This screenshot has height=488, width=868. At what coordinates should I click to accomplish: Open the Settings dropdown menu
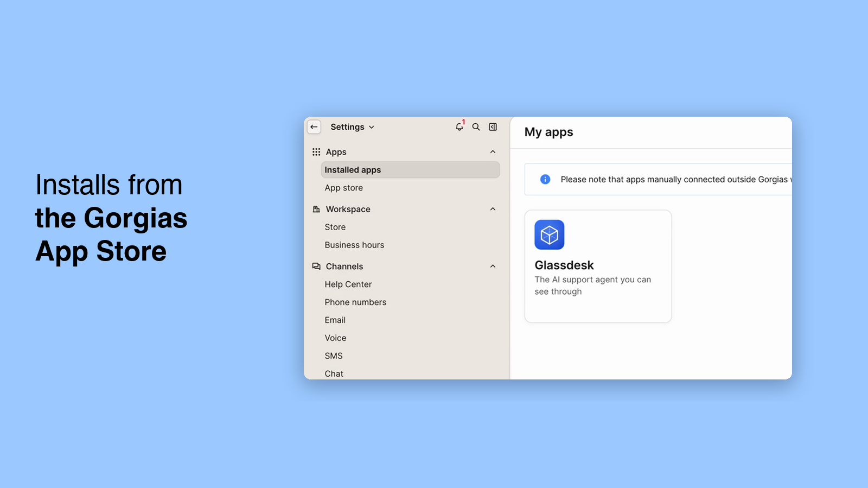(x=353, y=127)
